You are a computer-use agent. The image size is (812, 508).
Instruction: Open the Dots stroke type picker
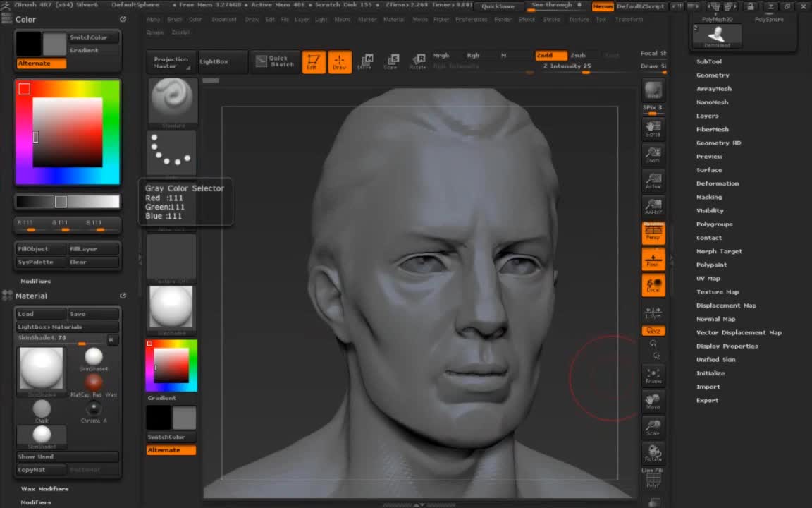[x=171, y=153]
